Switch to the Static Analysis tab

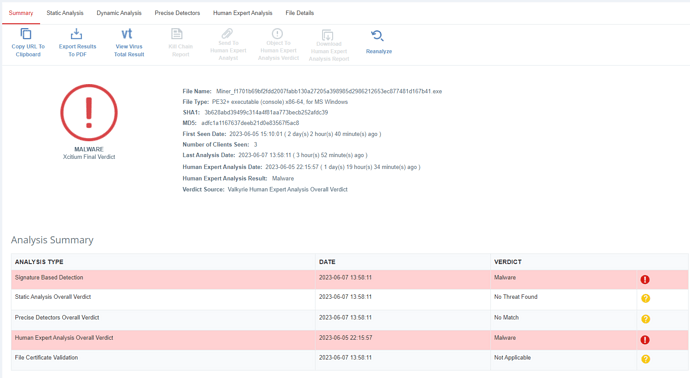(x=65, y=13)
